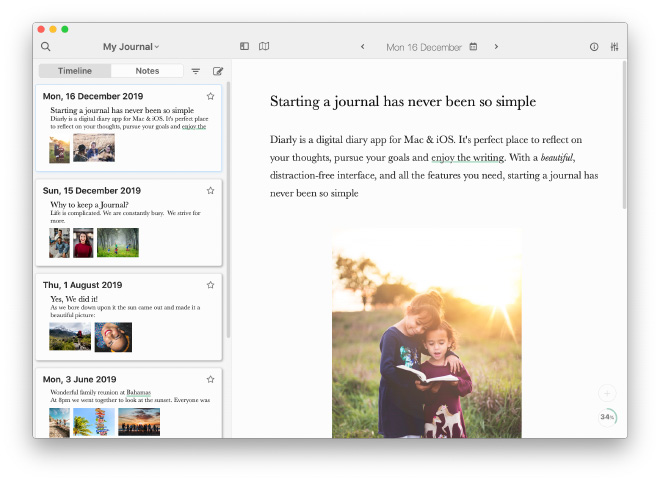
Task: Click the photo of two girls reading
Action: coord(427,333)
